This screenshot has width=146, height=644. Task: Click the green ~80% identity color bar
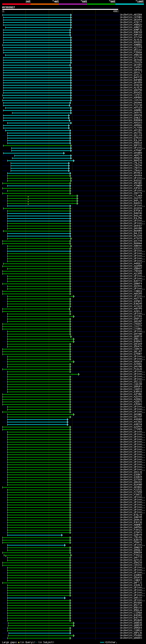click(101, 4)
